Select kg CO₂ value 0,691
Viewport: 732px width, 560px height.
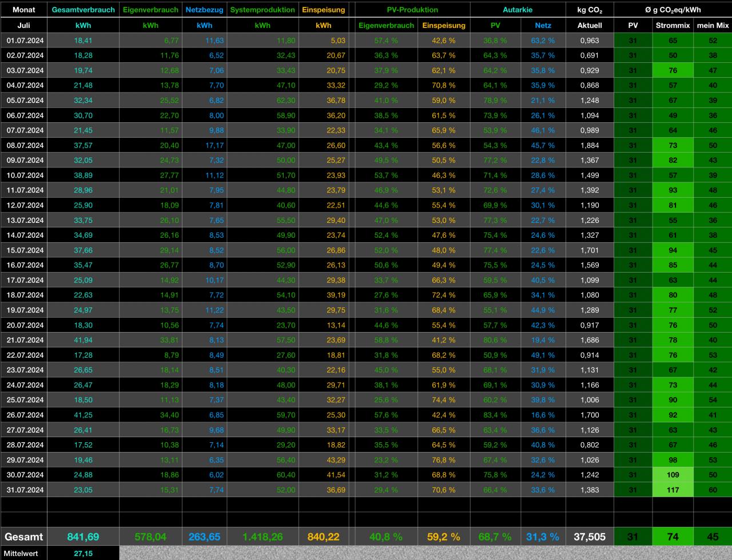coord(589,55)
